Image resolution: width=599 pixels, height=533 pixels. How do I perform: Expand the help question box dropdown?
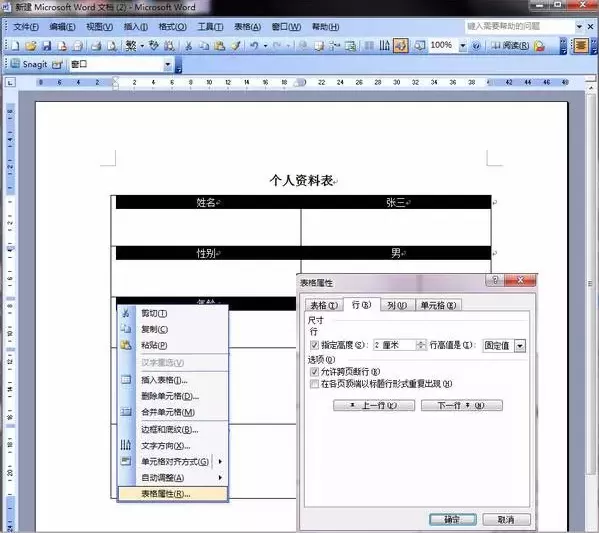tap(579, 26)
